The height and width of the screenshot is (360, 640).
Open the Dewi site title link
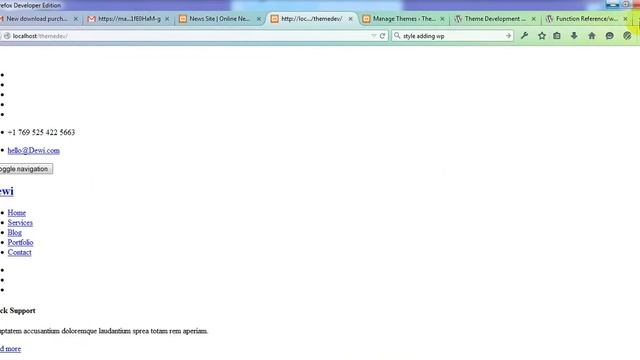point(7,191)
